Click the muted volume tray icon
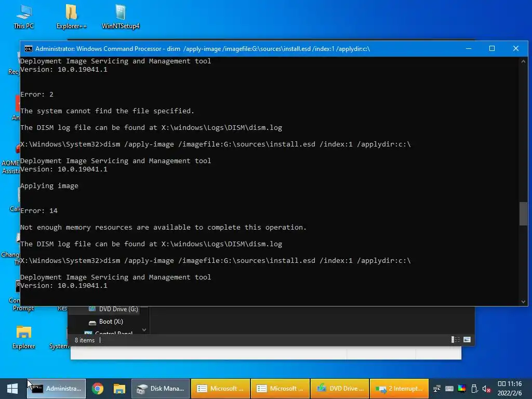Image resolution: width=532 pixels, height=399 pixels. point(486,389)
